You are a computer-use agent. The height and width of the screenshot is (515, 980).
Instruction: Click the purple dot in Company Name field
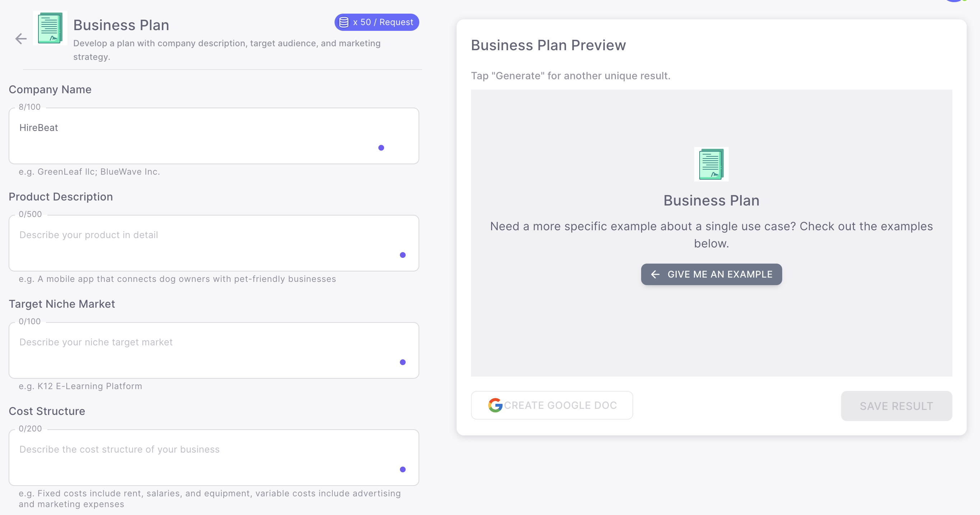tap(381, 148)
